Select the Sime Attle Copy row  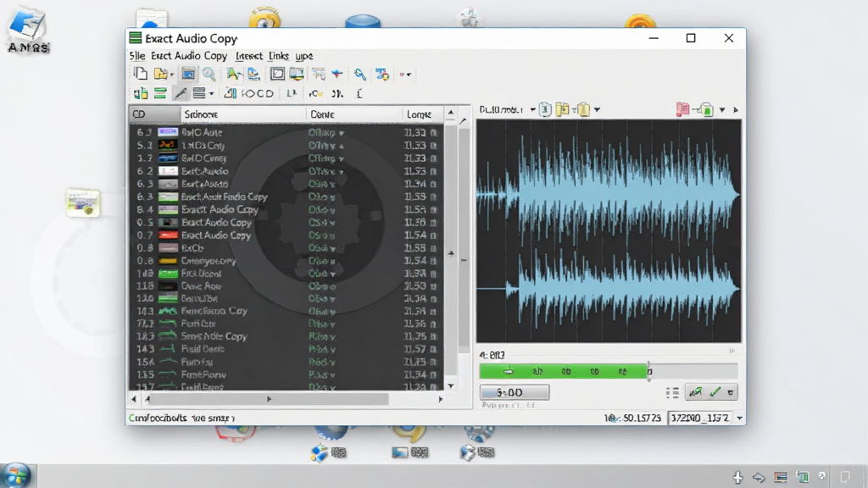tap(287, 335)
